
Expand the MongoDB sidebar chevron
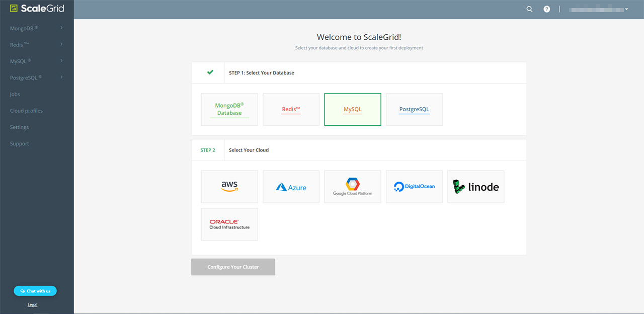point(61,28)
